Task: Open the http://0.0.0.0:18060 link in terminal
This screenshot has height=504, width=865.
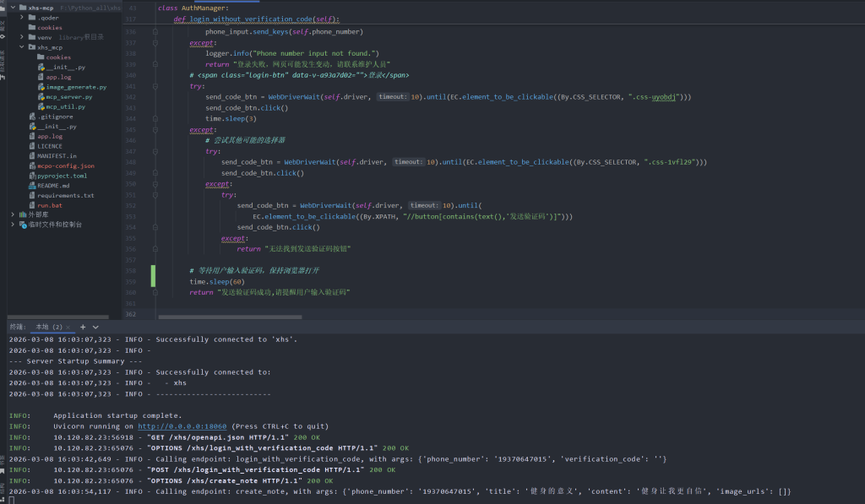Action: [x=183, y=426]
